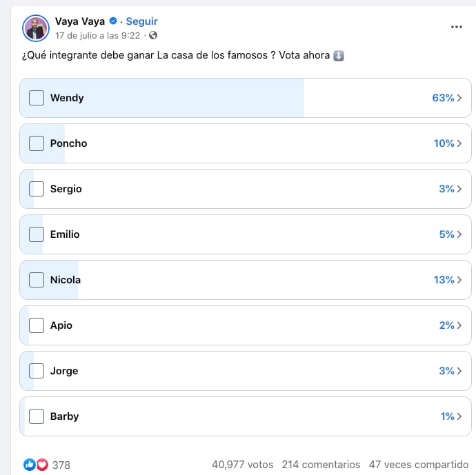
Task: Click the Seguir follow link
Action: [x=141, y=21]
